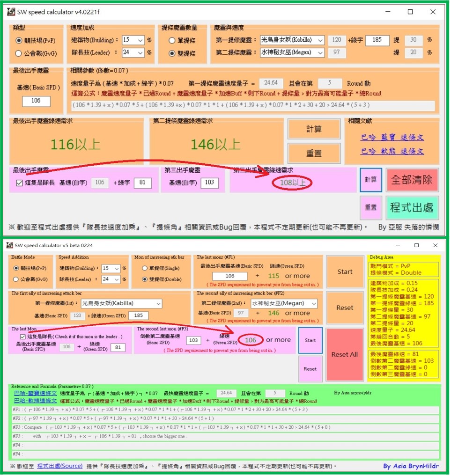Open 建築物(Building) dropdown in v4 window
Viewport: 451px width, 476px height.
[x=133, y=40]
